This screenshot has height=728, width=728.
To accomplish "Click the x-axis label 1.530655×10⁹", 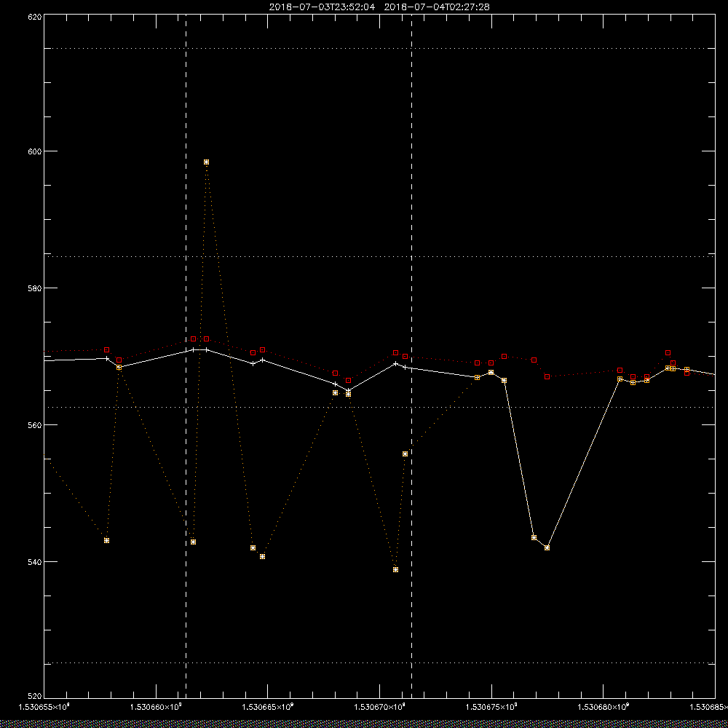I will tap(44, 707).
